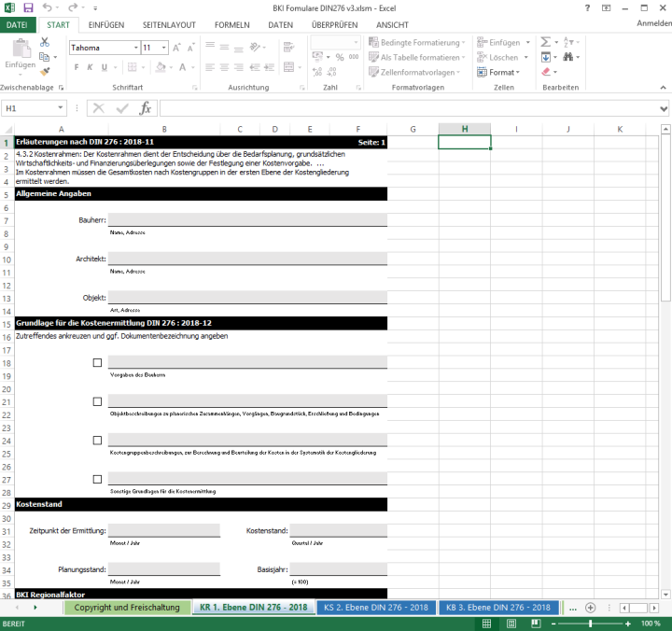Enable the Sonstige Grundlagen checkbox

coord(97,479)
